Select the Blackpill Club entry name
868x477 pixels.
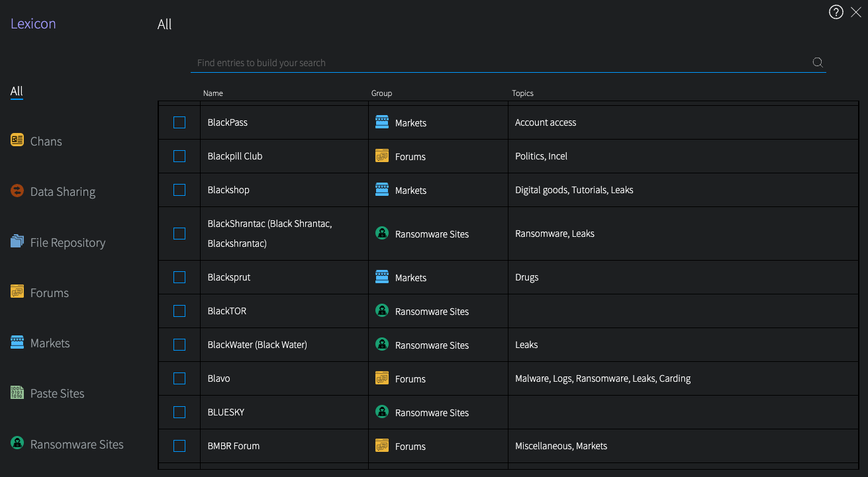(x=235, y=156)
